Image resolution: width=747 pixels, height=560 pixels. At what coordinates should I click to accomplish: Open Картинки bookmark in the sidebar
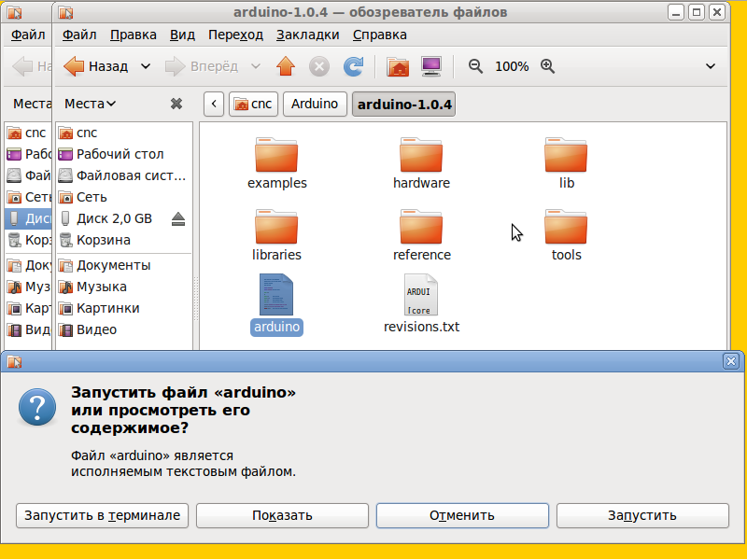(x=124, y=308)
